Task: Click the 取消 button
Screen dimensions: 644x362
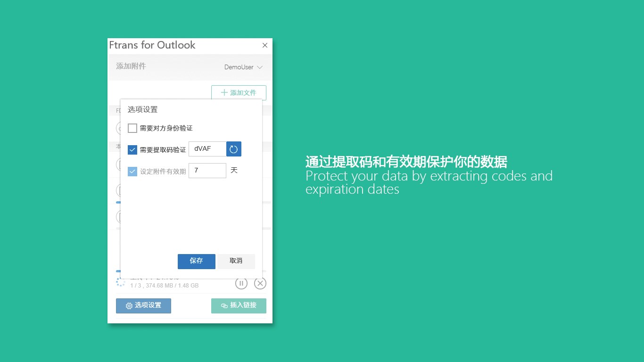Action: point(236,261)
